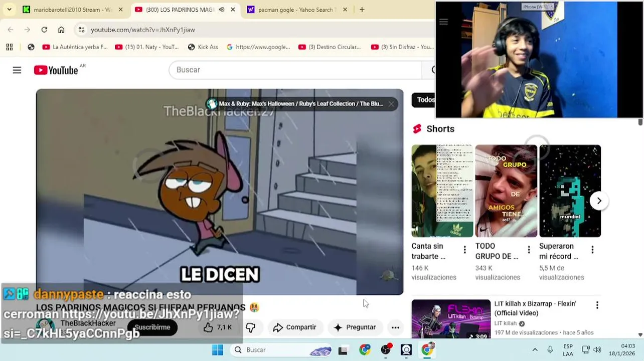
Task: Open the Canta sin trabarte short thumbnail
Action: click(442, 191)
